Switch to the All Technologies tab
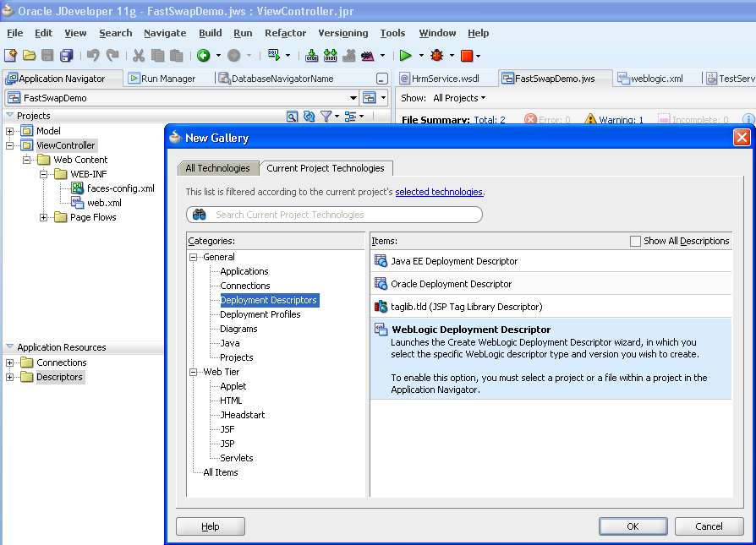This screenshot has height=545, width=756. click(217, 168)
